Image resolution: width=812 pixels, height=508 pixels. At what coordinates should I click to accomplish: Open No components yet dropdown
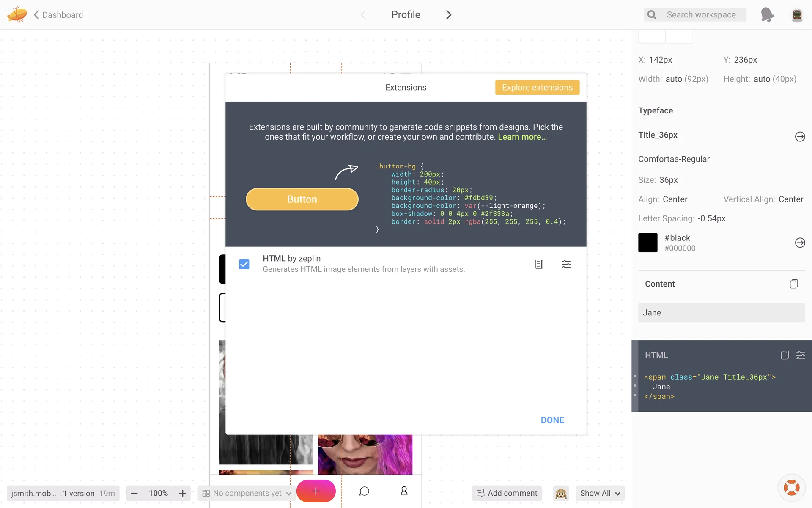247,493
